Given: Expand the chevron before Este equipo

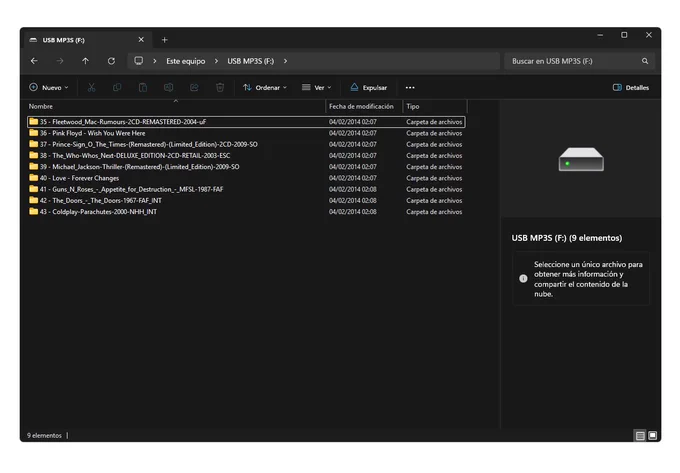Looking at the screenshot, I should [x=154, y=61].
